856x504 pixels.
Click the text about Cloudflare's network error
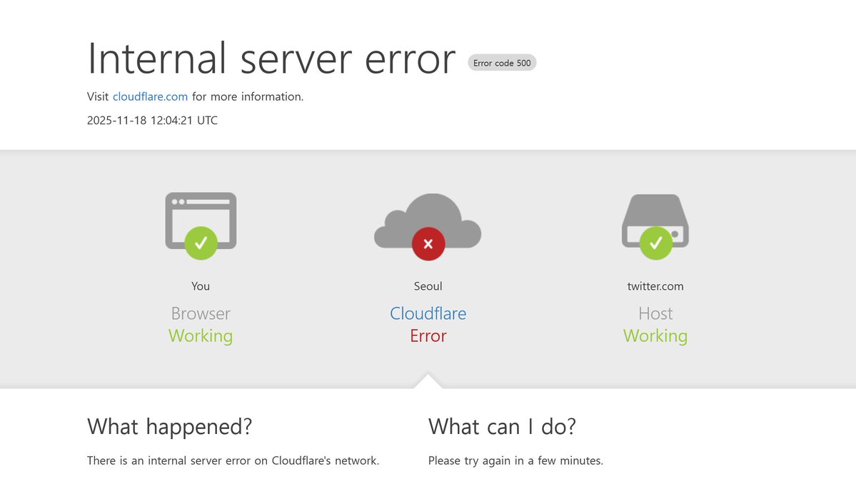point(233,461)
